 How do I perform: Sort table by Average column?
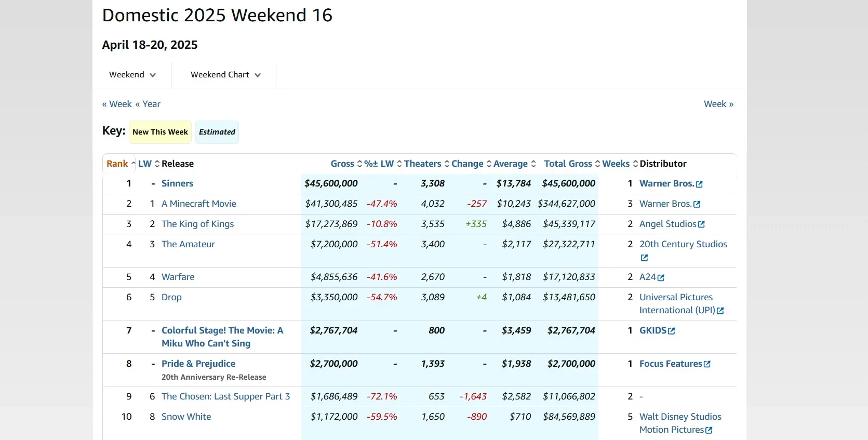(x=510, y=164)
